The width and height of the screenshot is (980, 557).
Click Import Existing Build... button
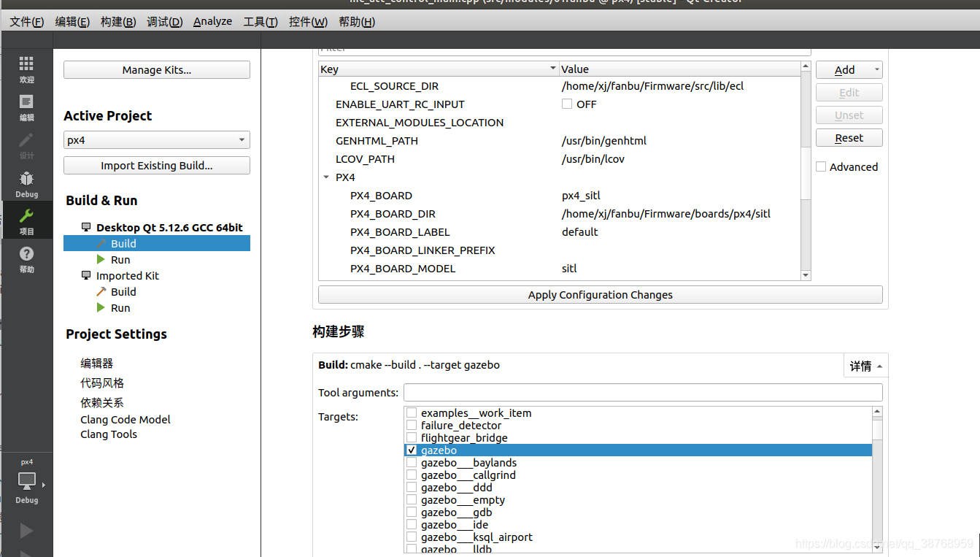157,165
